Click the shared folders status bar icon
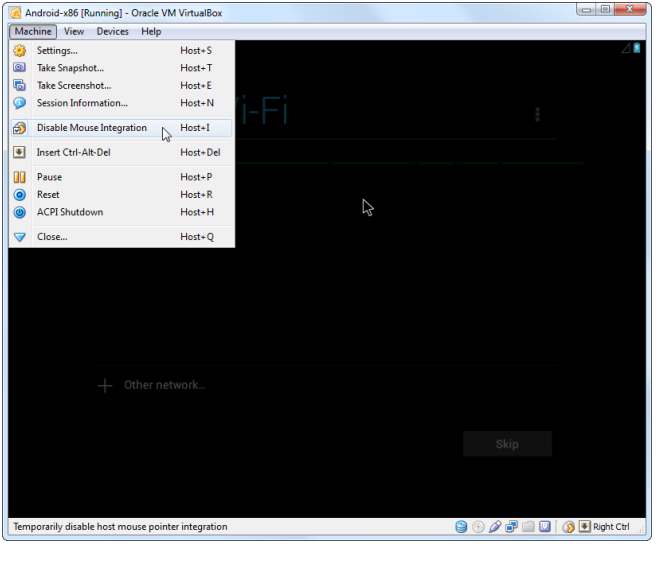 528,527
